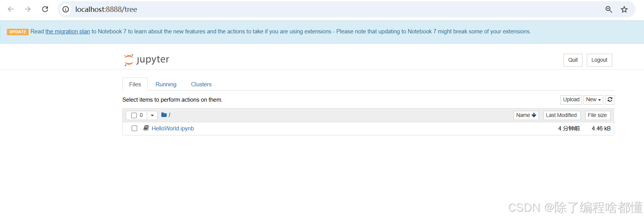
Task: Open the Clusters tab
Action: pyautogui.click(x=201, y=84)
